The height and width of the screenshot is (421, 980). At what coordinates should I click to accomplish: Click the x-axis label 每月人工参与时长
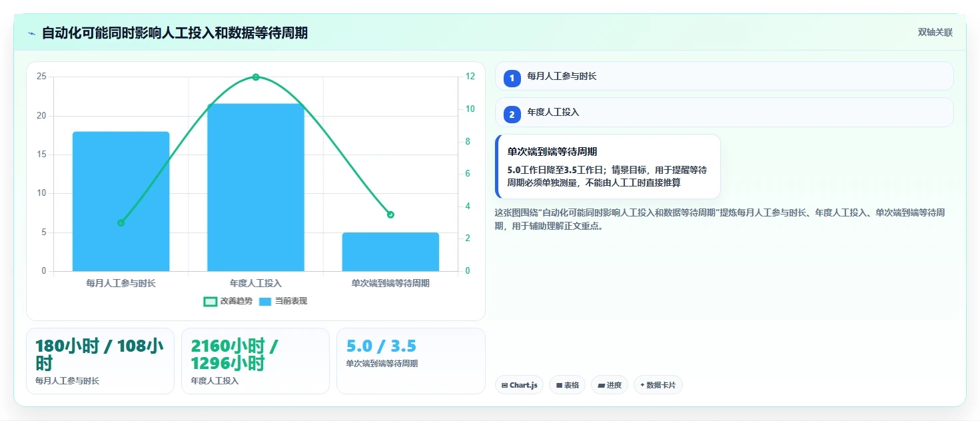pos(121,283)
